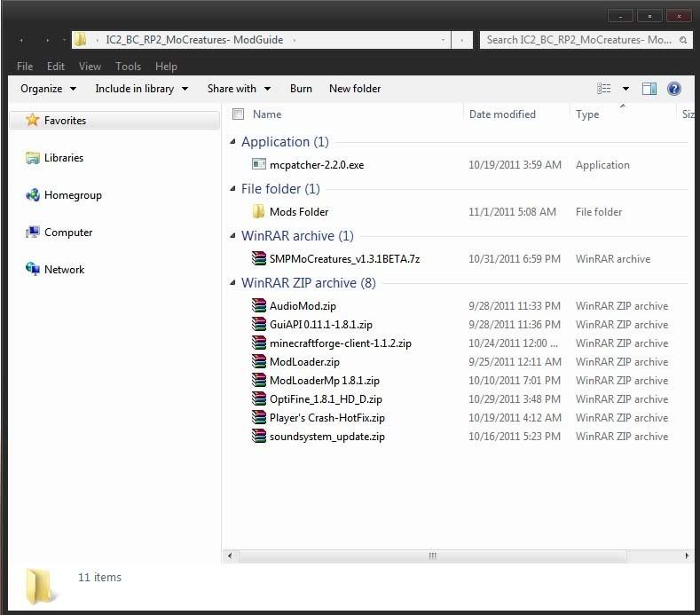This screenshot has width=700, height=615.
Task: Collapse the Application (1) group
Action: tap(232, 142)
